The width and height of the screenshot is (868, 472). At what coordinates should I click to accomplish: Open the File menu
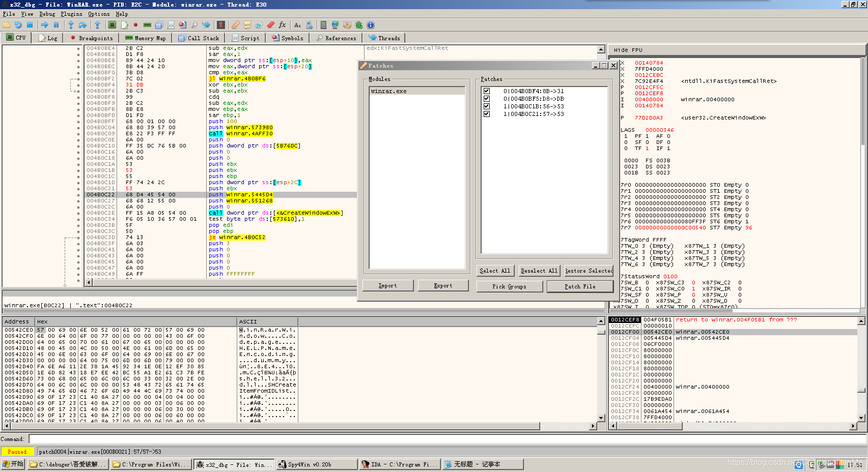click(9, 14)
